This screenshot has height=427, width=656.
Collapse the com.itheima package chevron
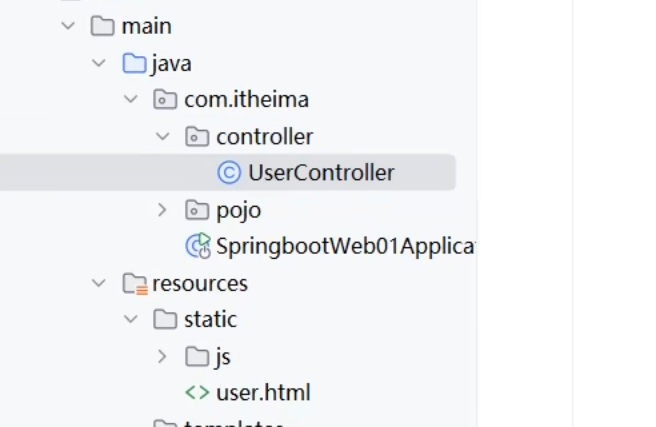130,100
